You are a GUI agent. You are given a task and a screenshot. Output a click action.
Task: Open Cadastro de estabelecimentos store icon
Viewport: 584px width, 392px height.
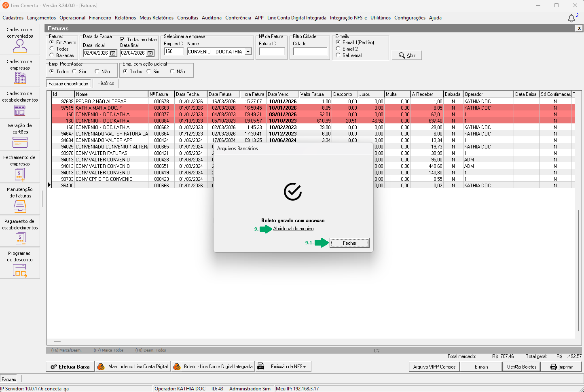[x=20, y=110]
